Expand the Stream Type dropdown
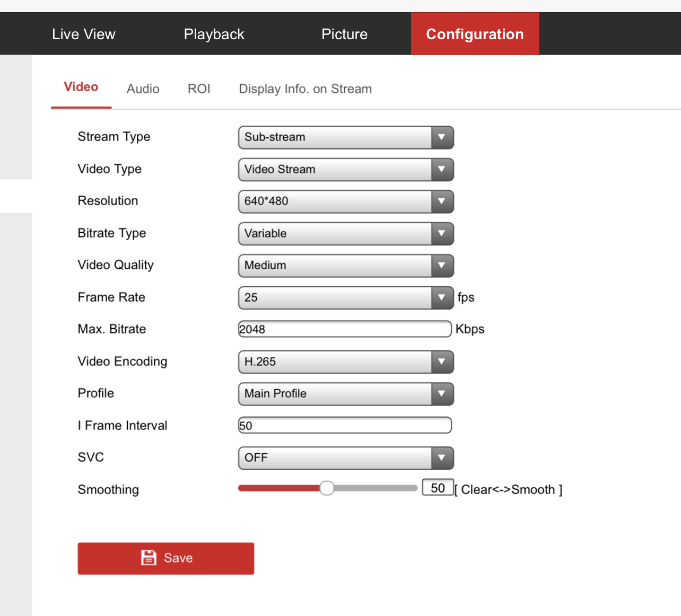 tap(346, 137)
